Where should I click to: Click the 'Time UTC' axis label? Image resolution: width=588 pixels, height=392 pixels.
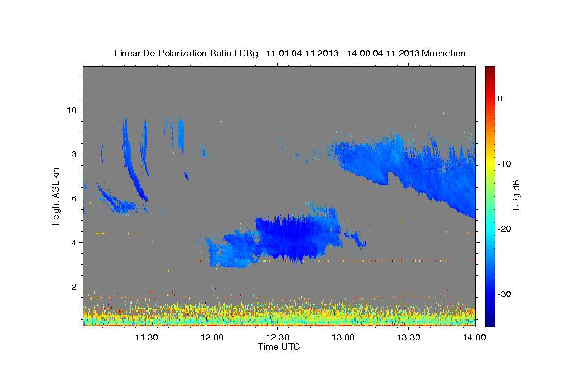279,347
